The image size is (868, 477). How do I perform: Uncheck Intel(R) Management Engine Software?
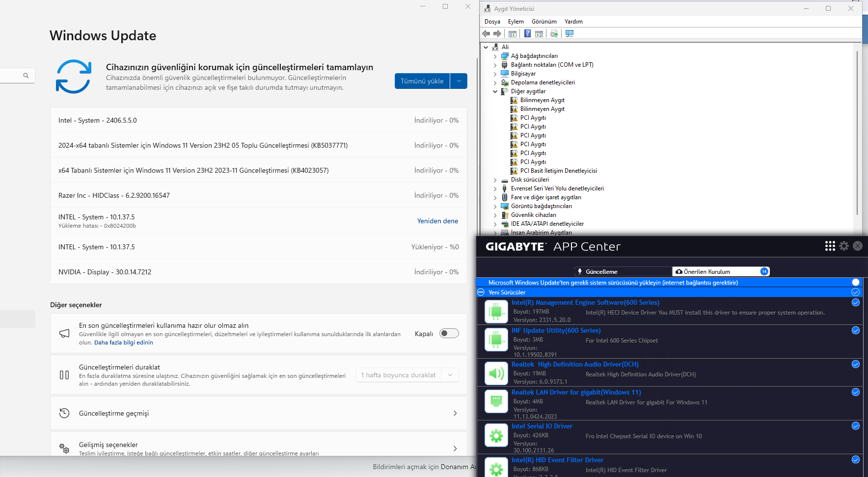click(856, 302)
